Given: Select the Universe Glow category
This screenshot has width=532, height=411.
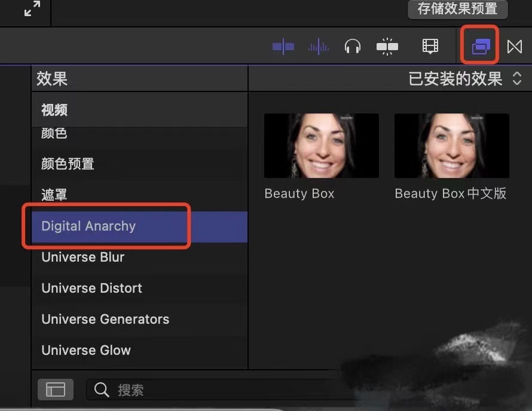Looking at the screenshot, I should [85, 351].
